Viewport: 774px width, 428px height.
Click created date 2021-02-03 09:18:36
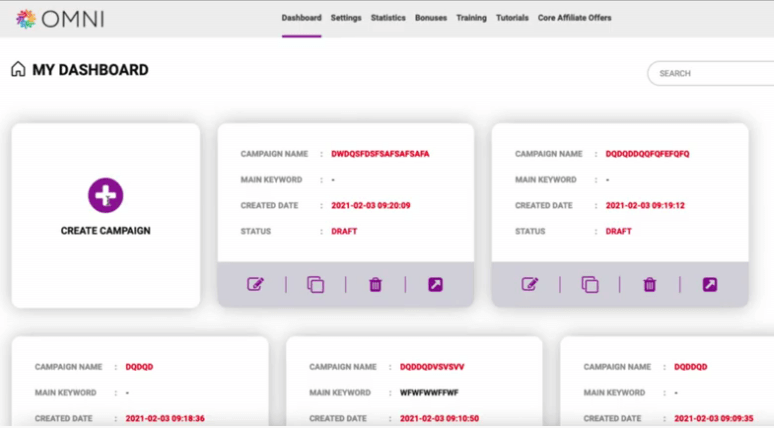[x=165, y=418]
